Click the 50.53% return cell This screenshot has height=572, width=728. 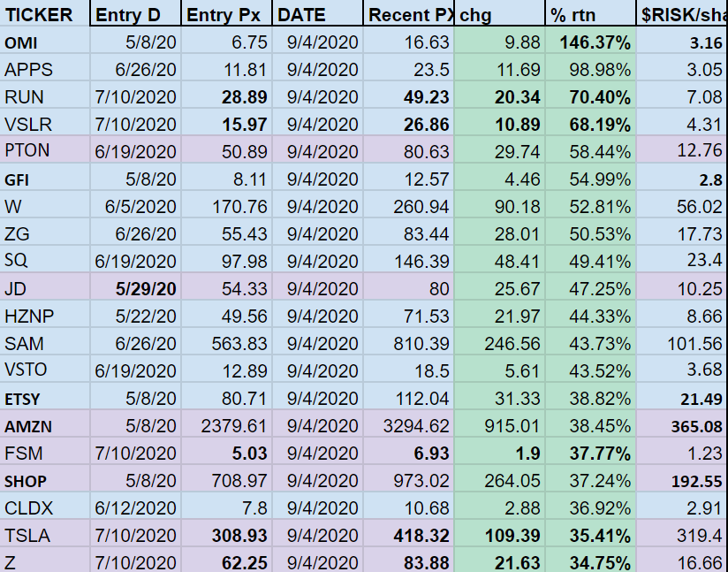(590, 232)
